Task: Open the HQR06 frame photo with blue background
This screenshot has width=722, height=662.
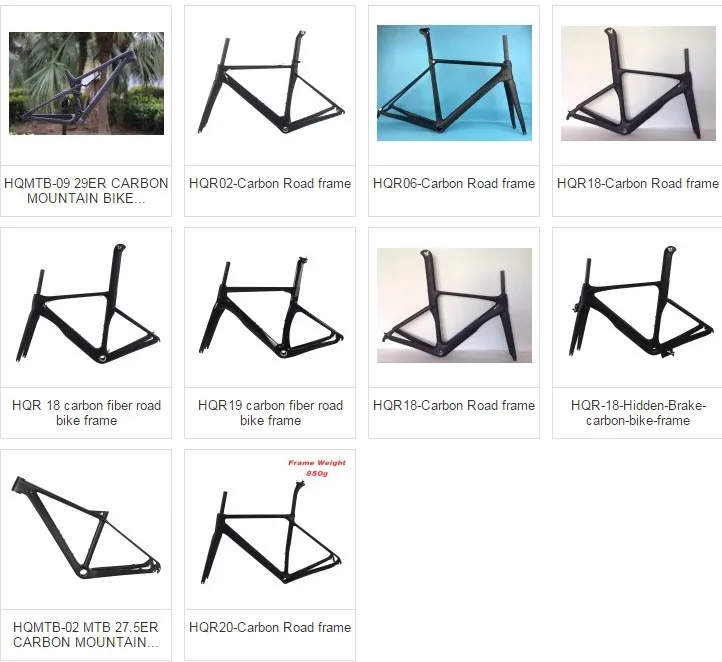Action: pos(454,83)
